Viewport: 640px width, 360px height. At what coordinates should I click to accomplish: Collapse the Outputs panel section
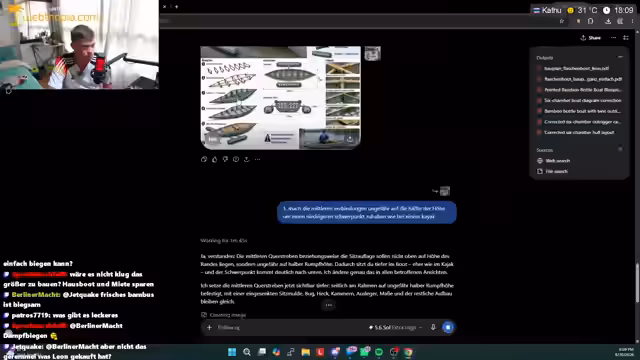click(620, 57)
